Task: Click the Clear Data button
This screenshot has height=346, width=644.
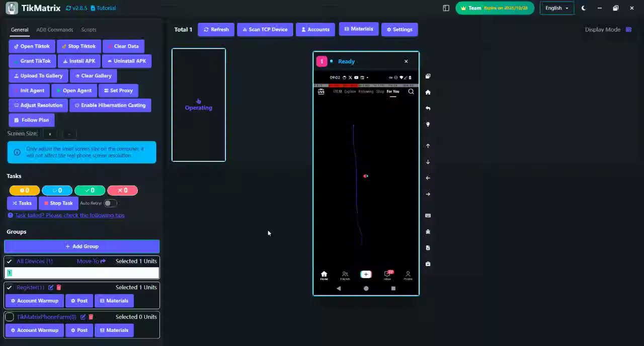Action: point(123,46)
